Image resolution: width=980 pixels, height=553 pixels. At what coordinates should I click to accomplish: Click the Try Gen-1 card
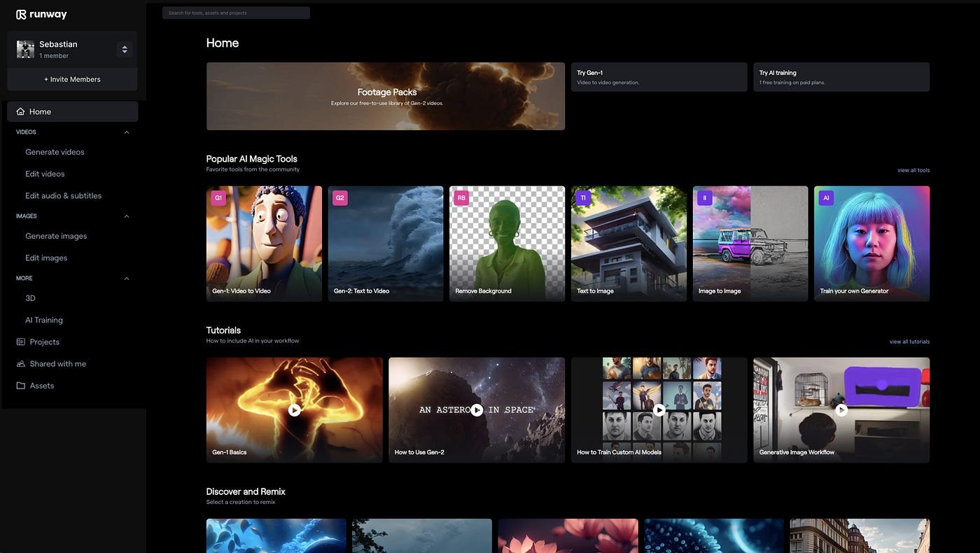coord(659,77)
